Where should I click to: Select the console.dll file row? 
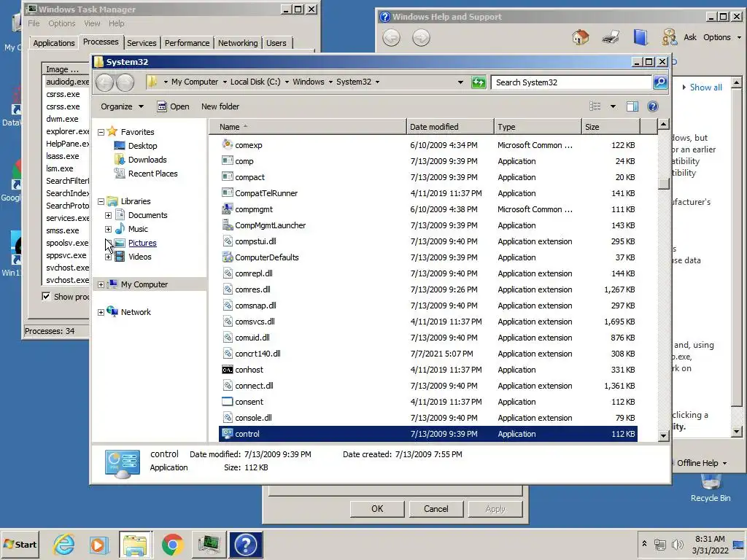coord(427,418)
